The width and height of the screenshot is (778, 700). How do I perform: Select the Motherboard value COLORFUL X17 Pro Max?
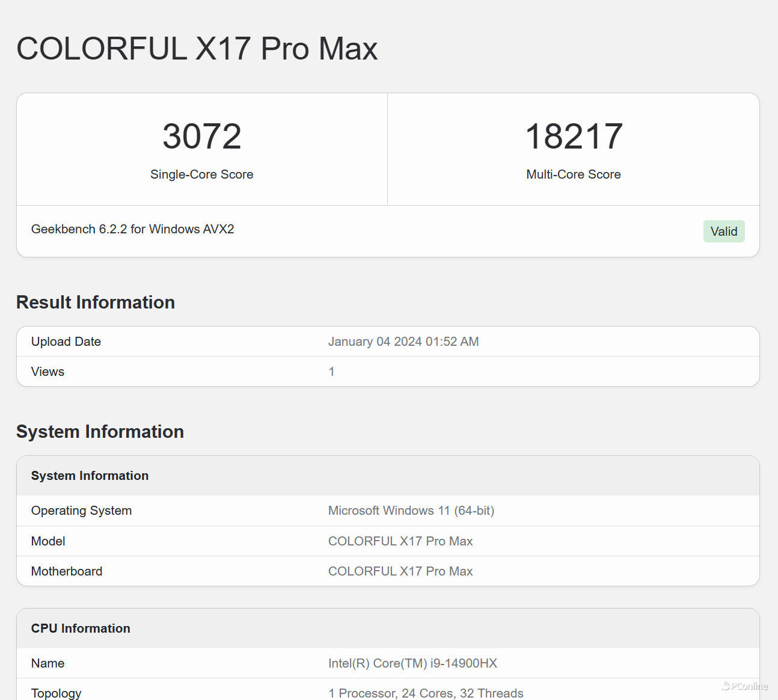pyautogui.click(x=400, y=571)
